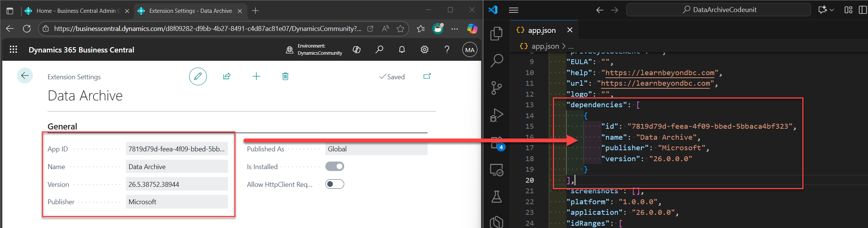Open VS Code Source Control view
This screenshot has height=228, width=868.
497,88
